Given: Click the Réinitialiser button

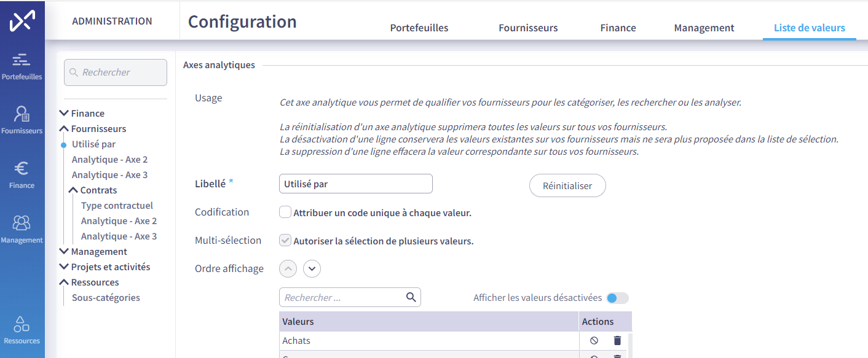Looking at the screenshot, I should 567,185.
